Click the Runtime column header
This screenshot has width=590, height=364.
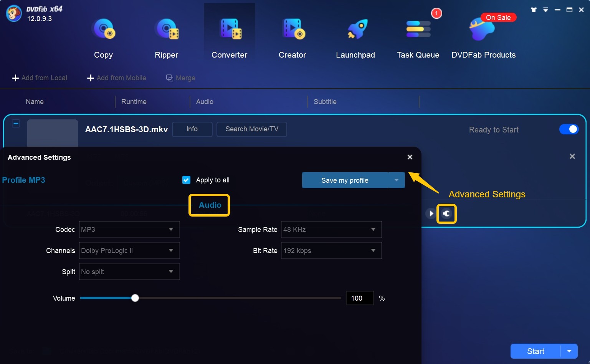134,102
